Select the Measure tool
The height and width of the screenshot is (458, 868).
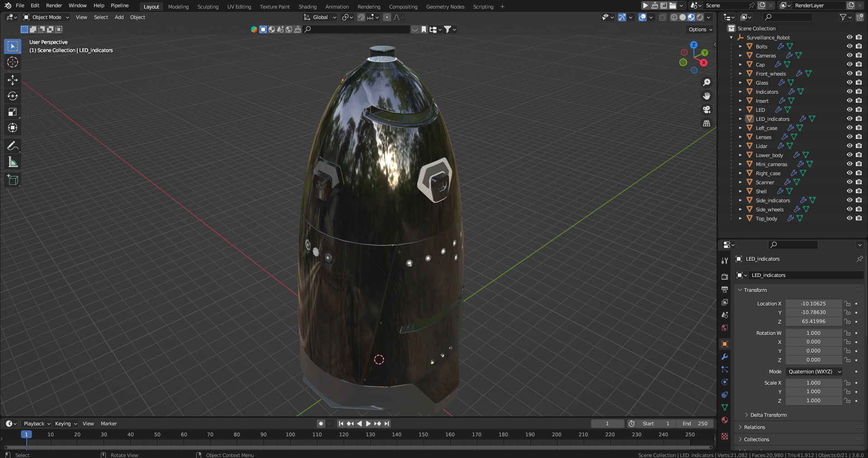pyautogui.click(x=13, y=162)
